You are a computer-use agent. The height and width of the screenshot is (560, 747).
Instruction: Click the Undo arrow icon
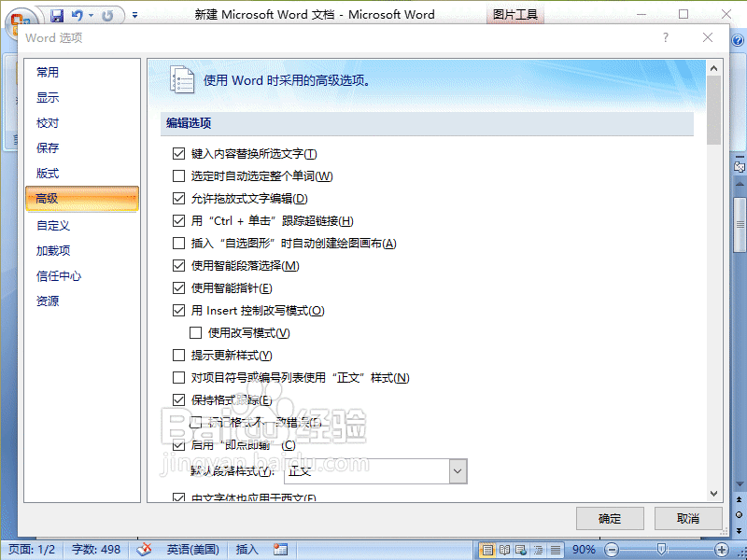[77, 16]
